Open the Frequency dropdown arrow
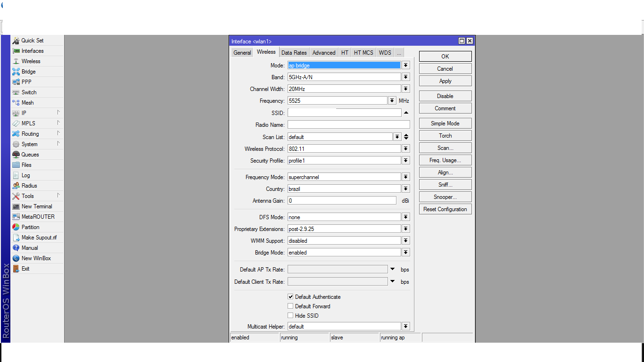 (392, 100)
